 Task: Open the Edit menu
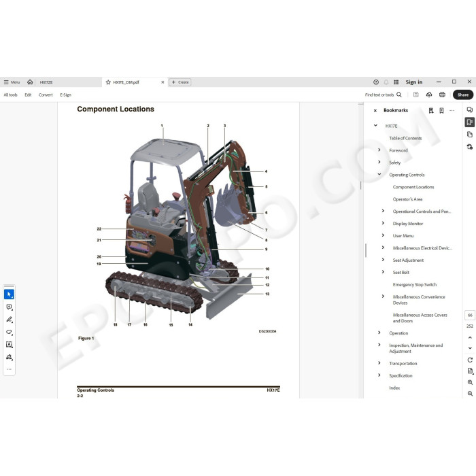point(28,95)
